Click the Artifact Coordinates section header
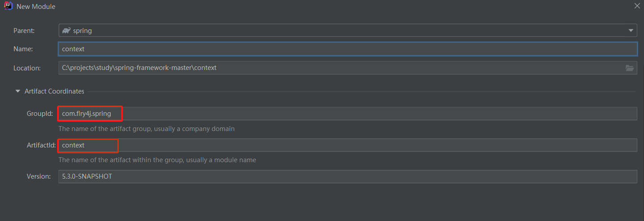The width and height of the screenshot is (644, 221). click(x=54, y=91)
